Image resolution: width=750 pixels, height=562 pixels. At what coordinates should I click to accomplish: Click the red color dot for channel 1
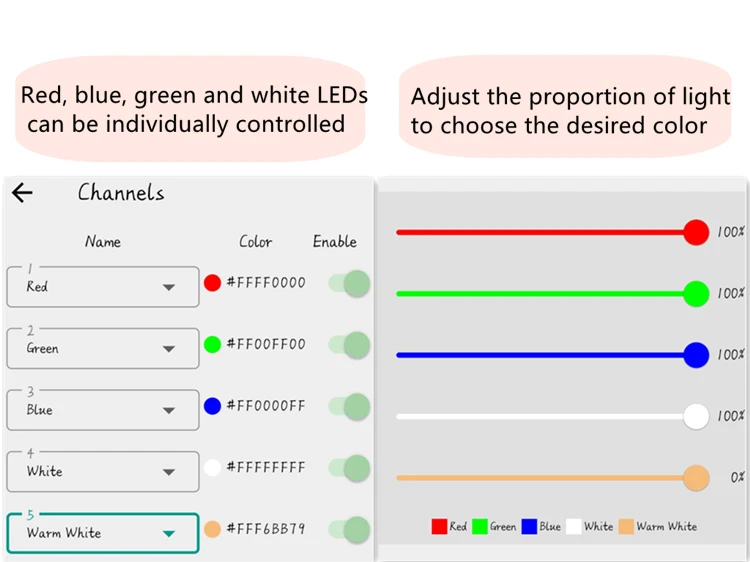pyautogui.click(x=212, y=283)
